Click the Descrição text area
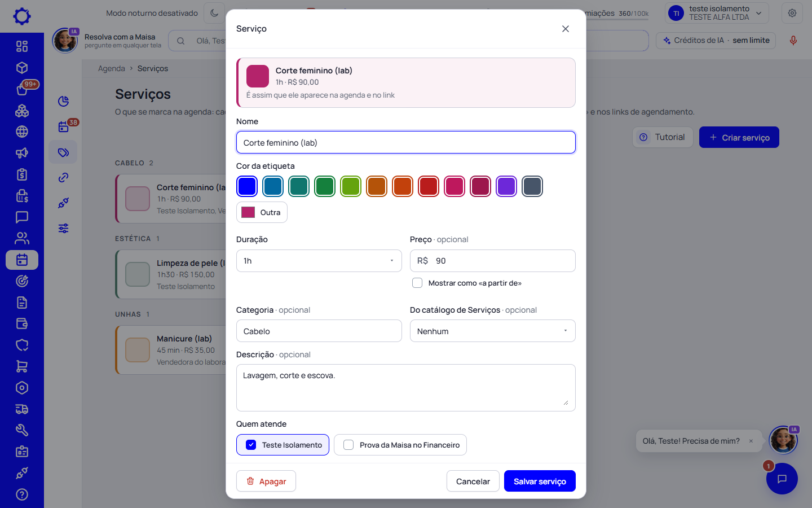 click(406, 387)
